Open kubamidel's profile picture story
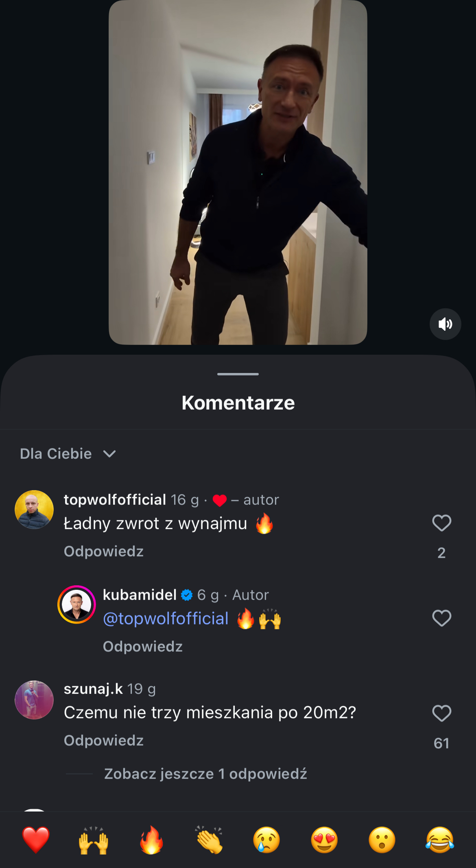The width and height of the screenshot is (476, 868). click(x=76, y=604)
